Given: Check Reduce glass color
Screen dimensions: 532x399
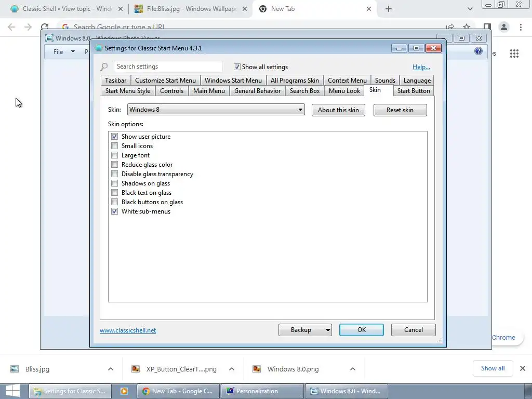Looking at the screenshot, I should 115,165.
